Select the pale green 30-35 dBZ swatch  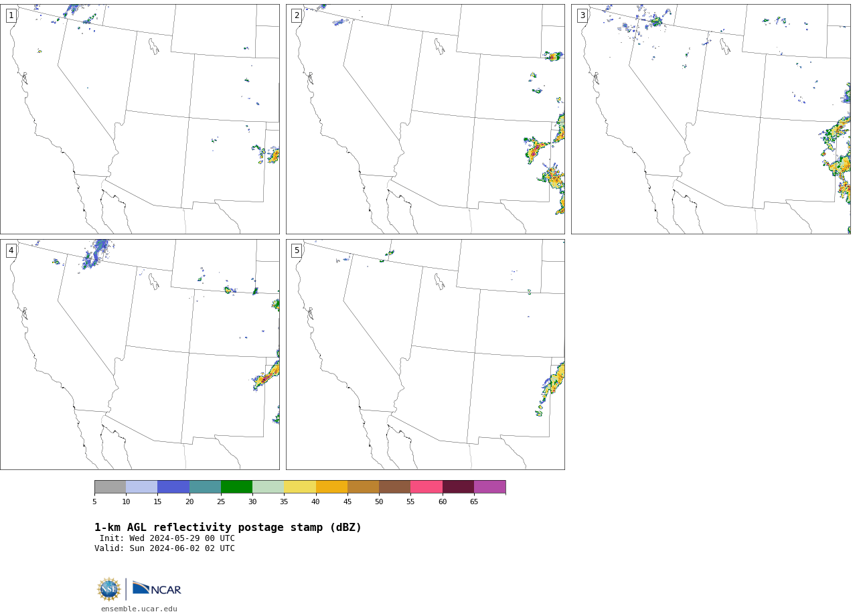tap(268, 487)
